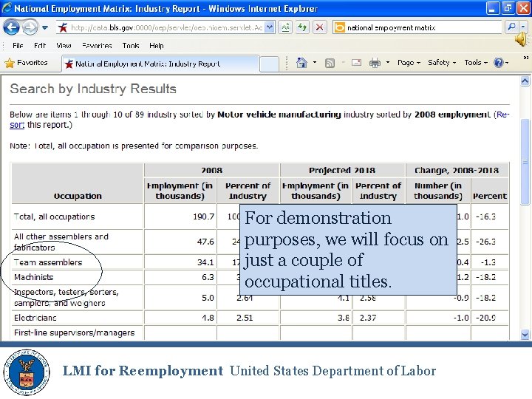Image resolution: width=532 pixels, height=399 pixels.
Task: Click the Stop loading red X icon
Action: 319,27
